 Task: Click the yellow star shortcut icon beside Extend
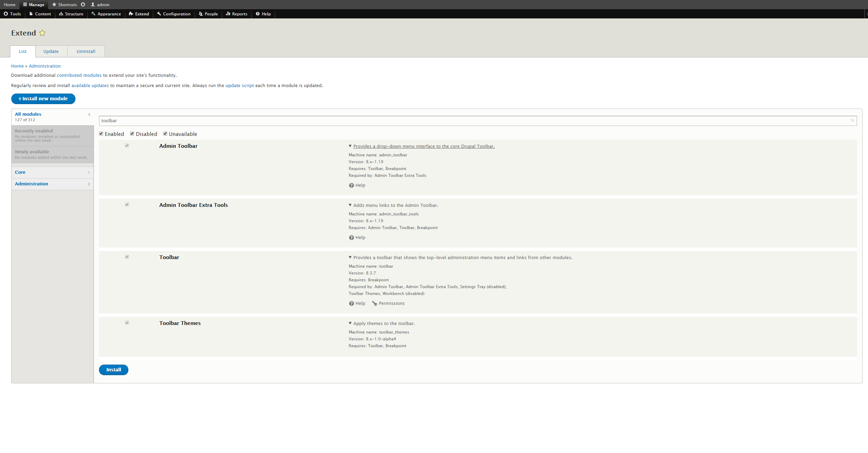[42, 33]
